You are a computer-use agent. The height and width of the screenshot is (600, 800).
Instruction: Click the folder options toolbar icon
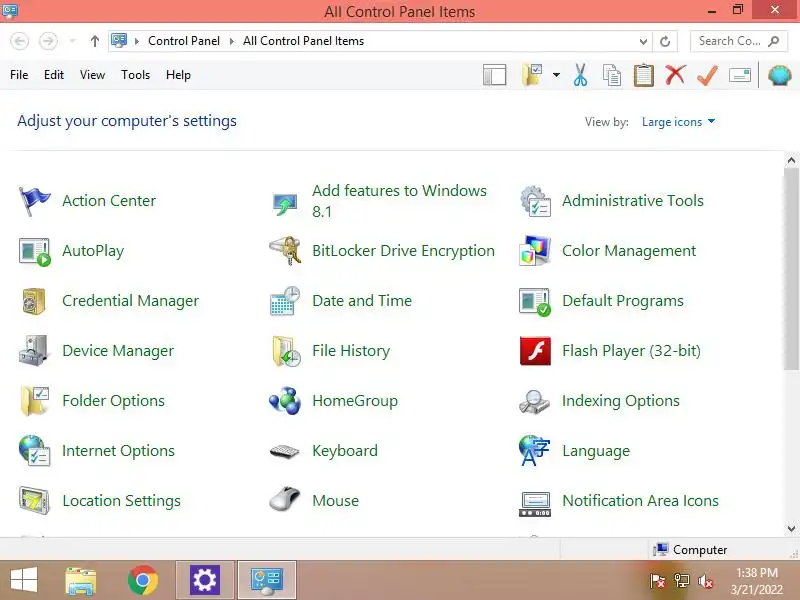point(532,75)
